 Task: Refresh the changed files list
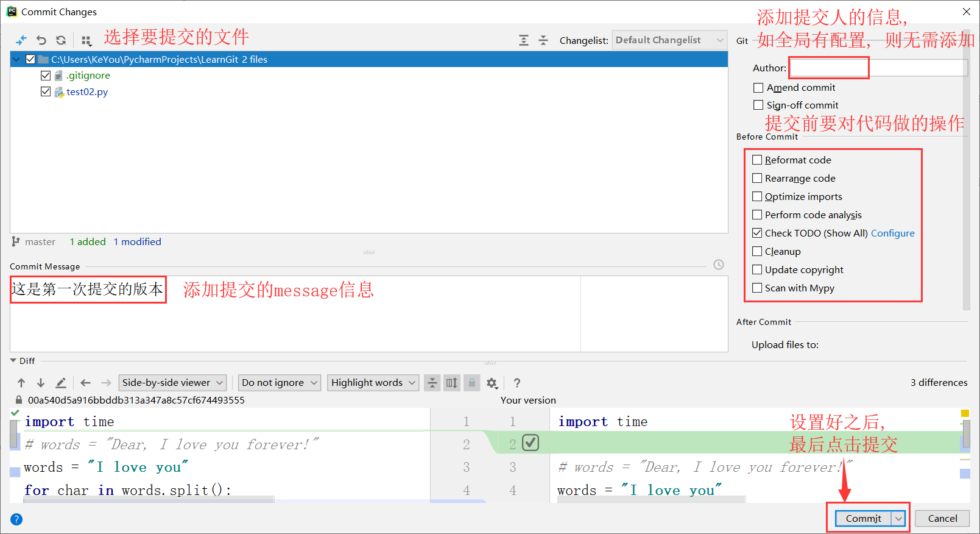(61, 40)
